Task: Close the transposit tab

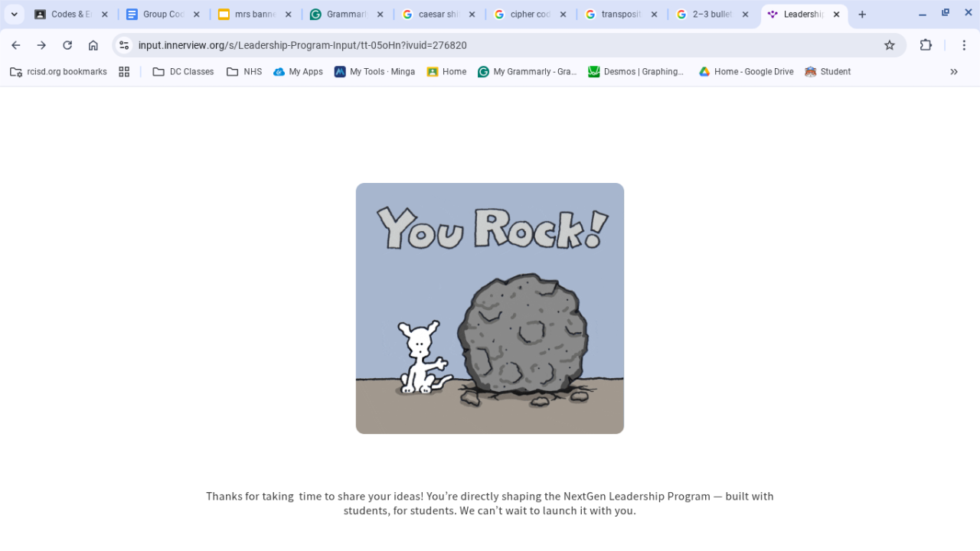Action: click(655, 15)
